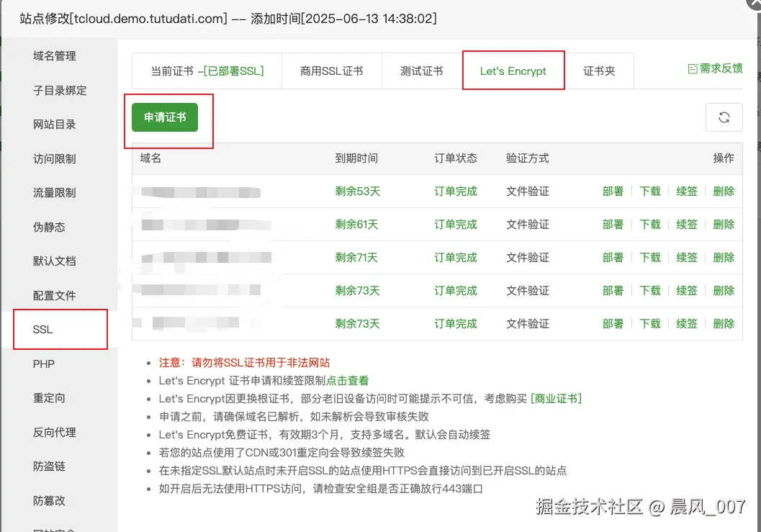Screen dimensions: 761x532
Task: Open 反向代理 sidebar item
Action: (x=55, y=432)
